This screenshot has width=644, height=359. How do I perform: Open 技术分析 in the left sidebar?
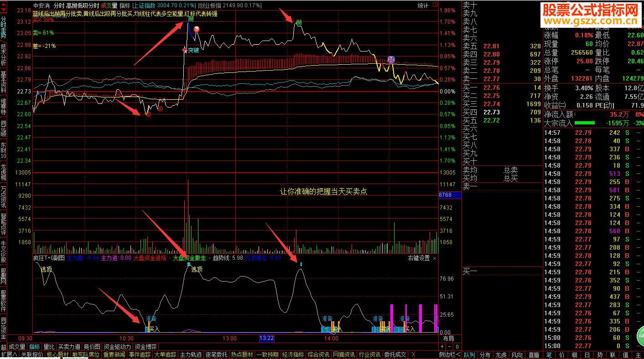point(4,55)
